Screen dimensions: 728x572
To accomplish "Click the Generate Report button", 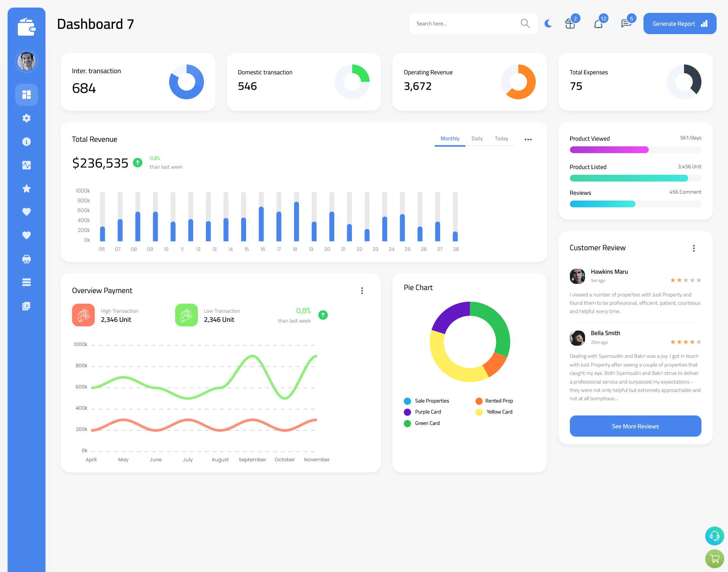I will point(680,24).
